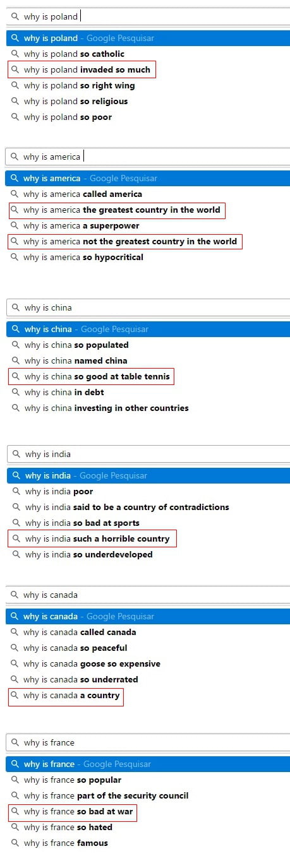Click highlighted 'why is china - Google Pesquisar' row

coord(148,329)
